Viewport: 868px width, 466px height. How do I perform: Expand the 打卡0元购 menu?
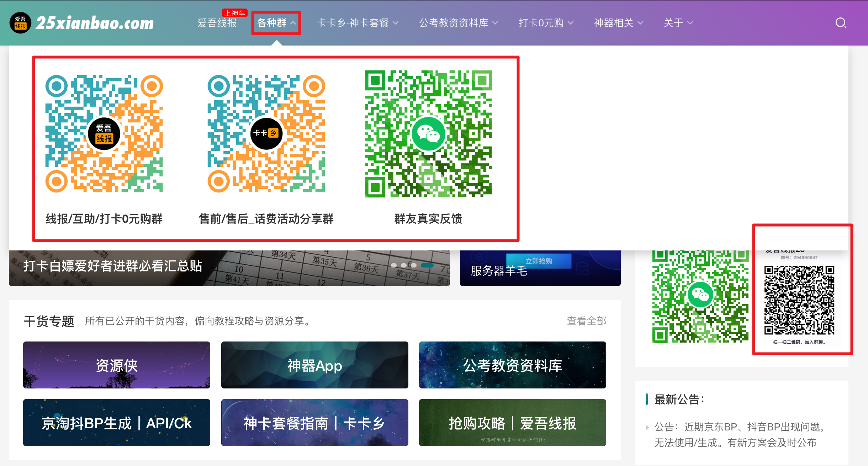click(x=546, y=23)
